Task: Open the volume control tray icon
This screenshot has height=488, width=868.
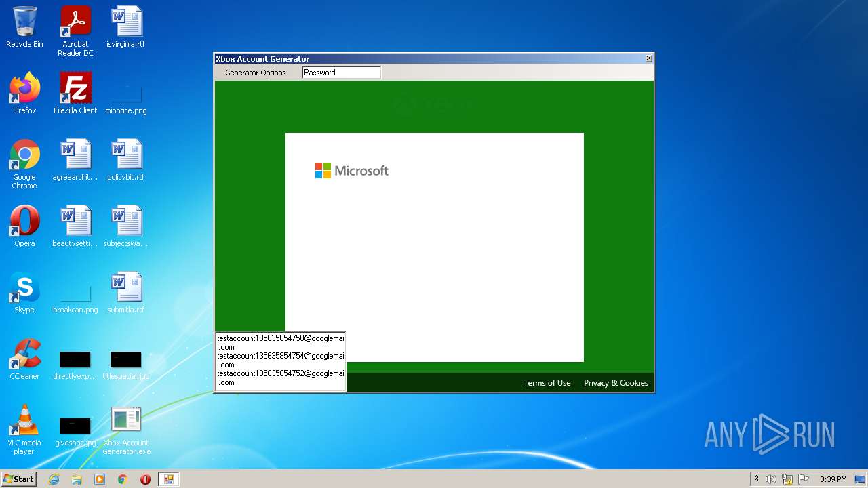Action: pos(771,479)
